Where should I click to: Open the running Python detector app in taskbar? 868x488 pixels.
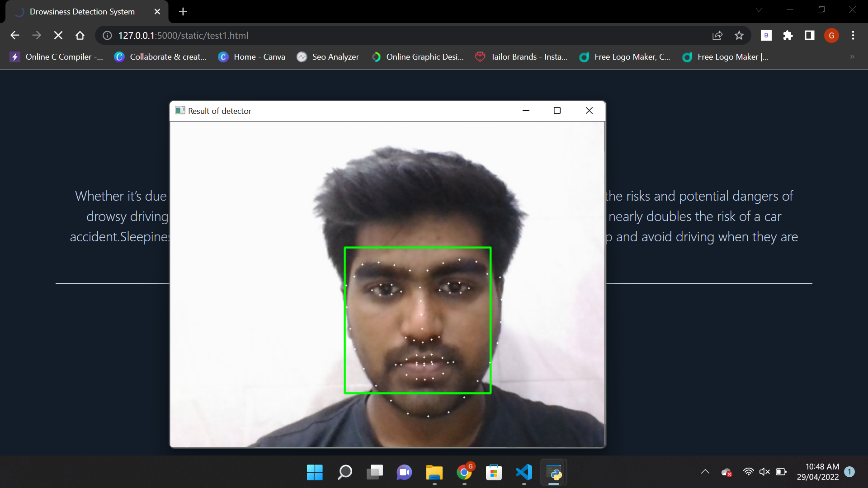pyautogui.click(x=553, y=473)
